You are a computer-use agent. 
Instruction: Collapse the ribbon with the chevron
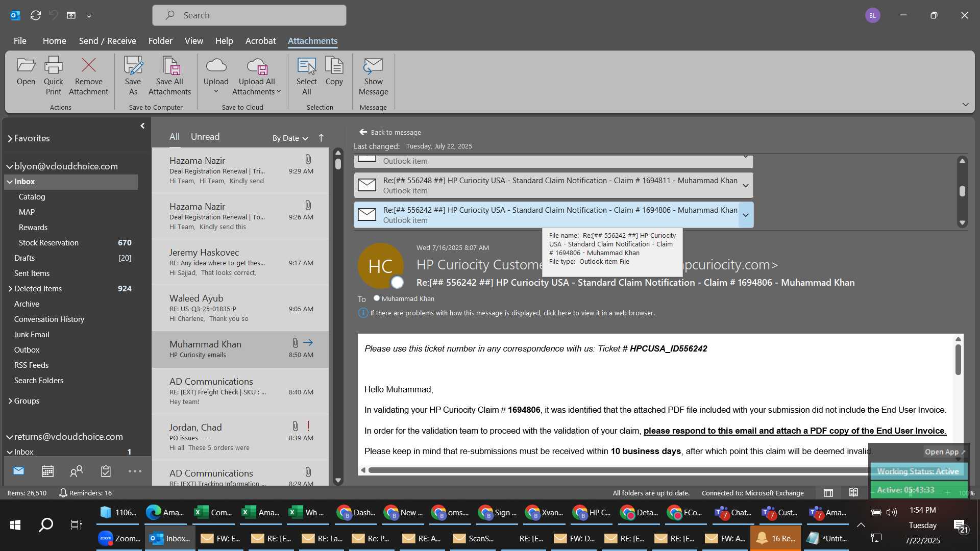click(965, 105)
